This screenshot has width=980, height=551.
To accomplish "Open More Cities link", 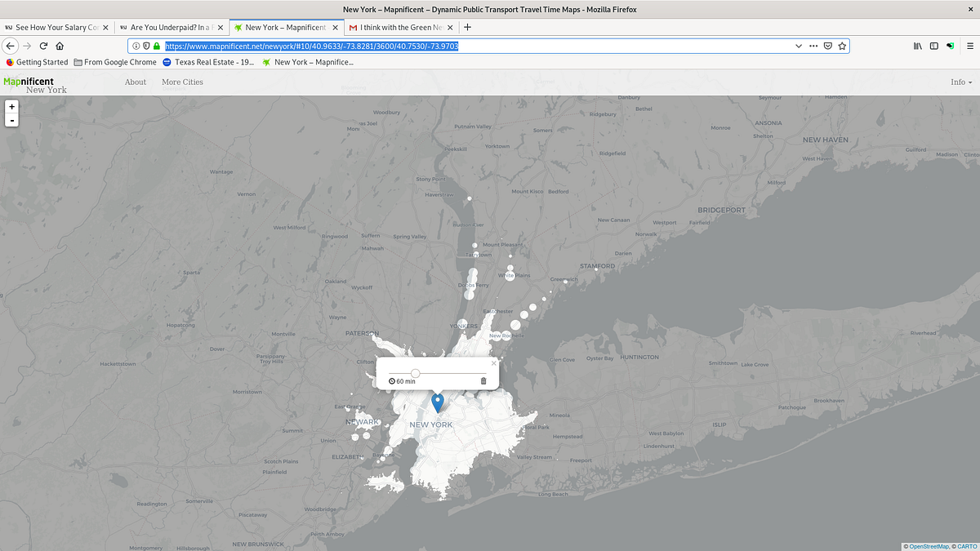I will (182, 82).
